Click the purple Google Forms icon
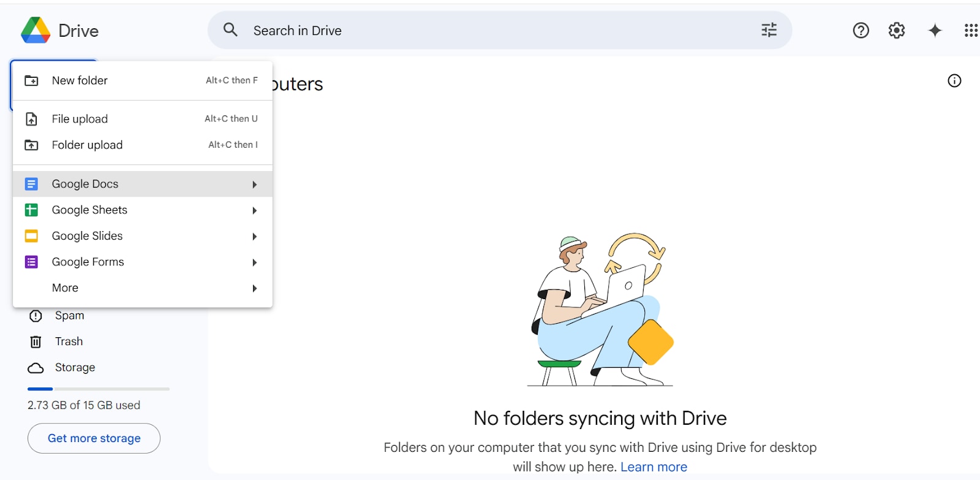The image size is (980, 480). [x=31, y=262]
